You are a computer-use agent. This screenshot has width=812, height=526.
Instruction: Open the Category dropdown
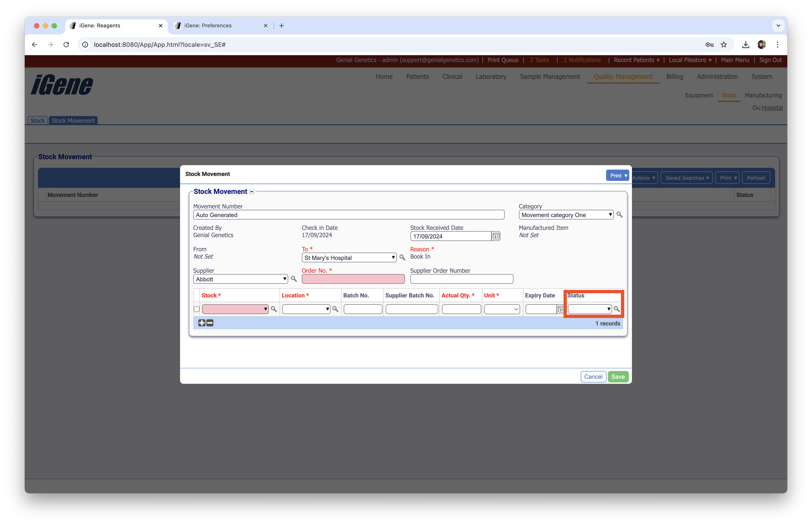tap(566, 215)
